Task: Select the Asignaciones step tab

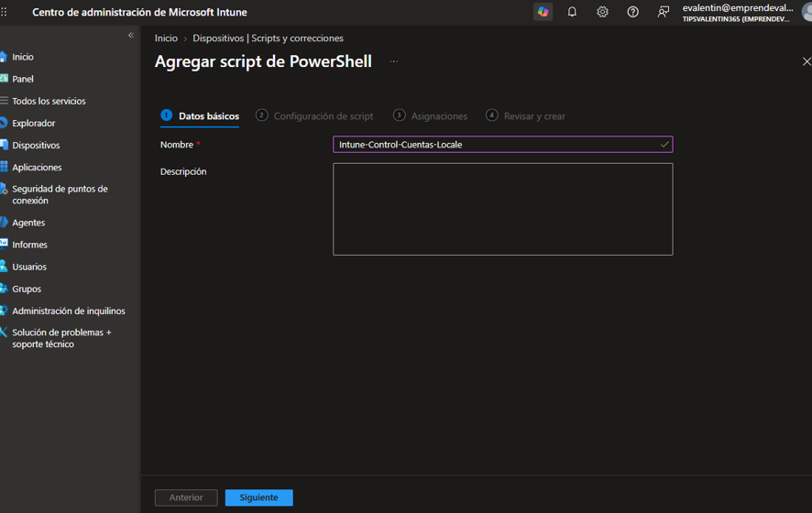Action: (431, 116)
